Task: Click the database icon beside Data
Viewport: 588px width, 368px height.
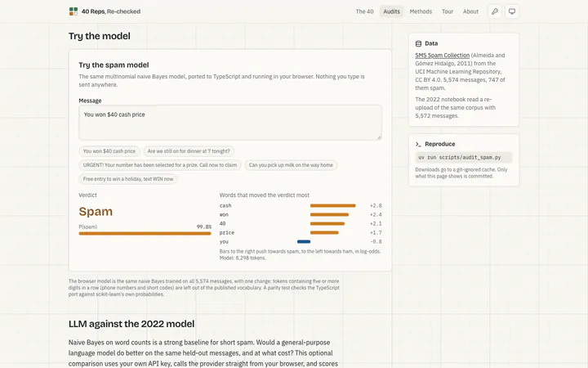Action: click(x=418, y=43)
